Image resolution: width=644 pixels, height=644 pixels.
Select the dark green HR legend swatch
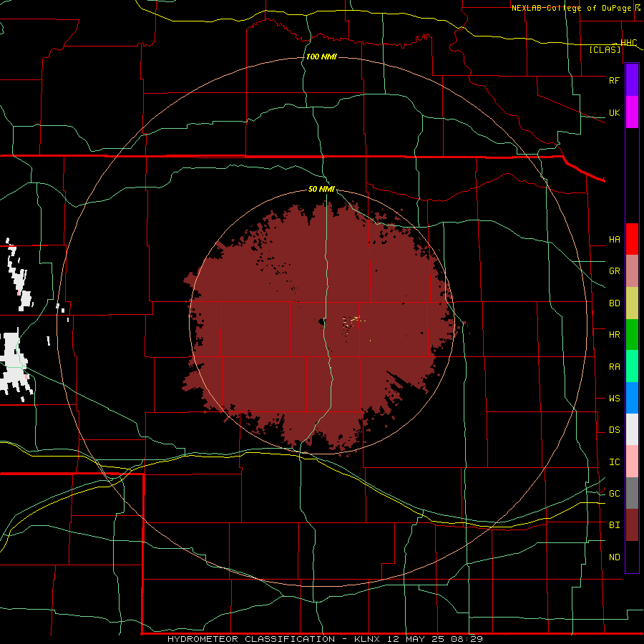pos(632,335)
